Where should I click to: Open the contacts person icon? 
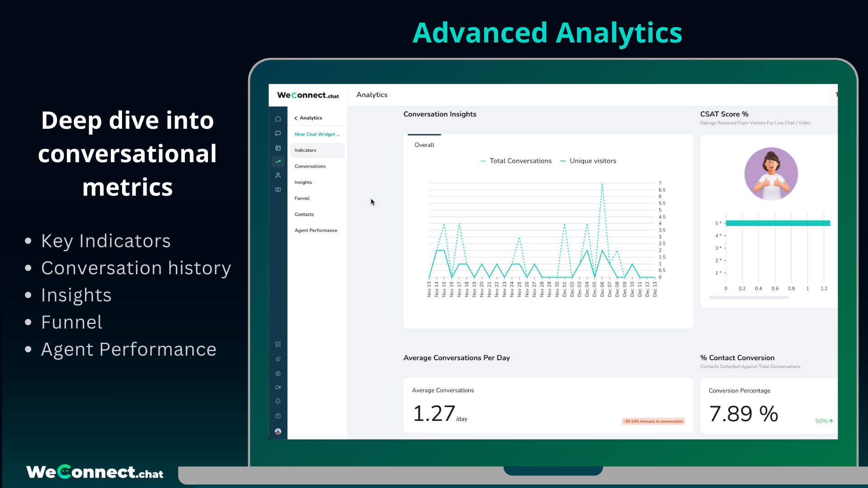(x=278, y=175)
